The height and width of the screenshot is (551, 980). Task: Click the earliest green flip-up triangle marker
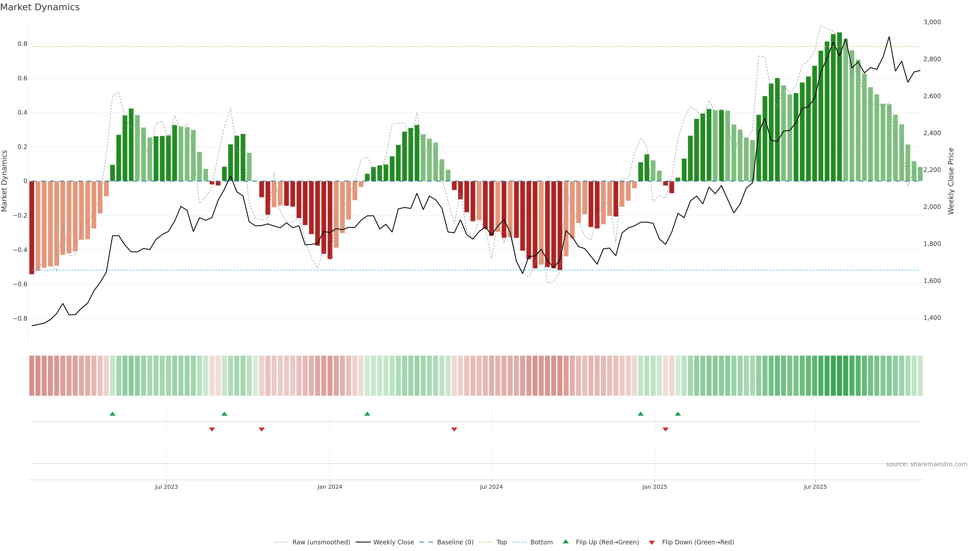112,414
